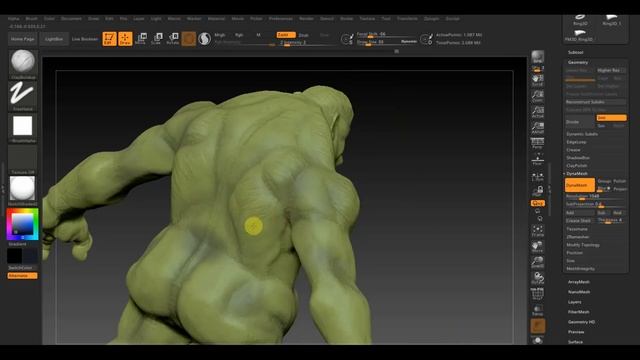This screenshot has width=640, height=360.
Task: Click the right shelf Move icon
Action: tap(538, 246)
